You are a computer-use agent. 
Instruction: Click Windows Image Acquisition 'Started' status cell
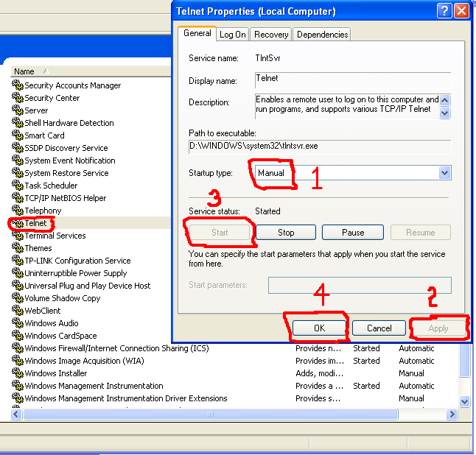pyautogui.click(x=366, y=361)
